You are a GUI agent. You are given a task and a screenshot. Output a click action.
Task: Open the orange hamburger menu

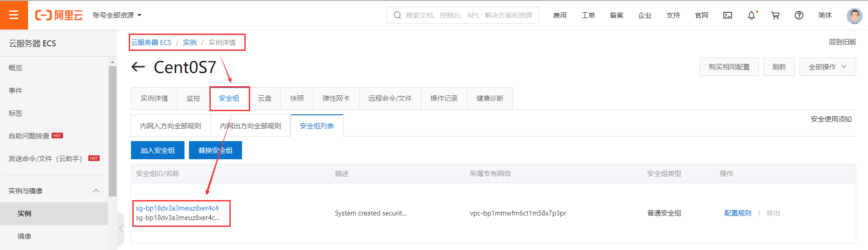14,15
